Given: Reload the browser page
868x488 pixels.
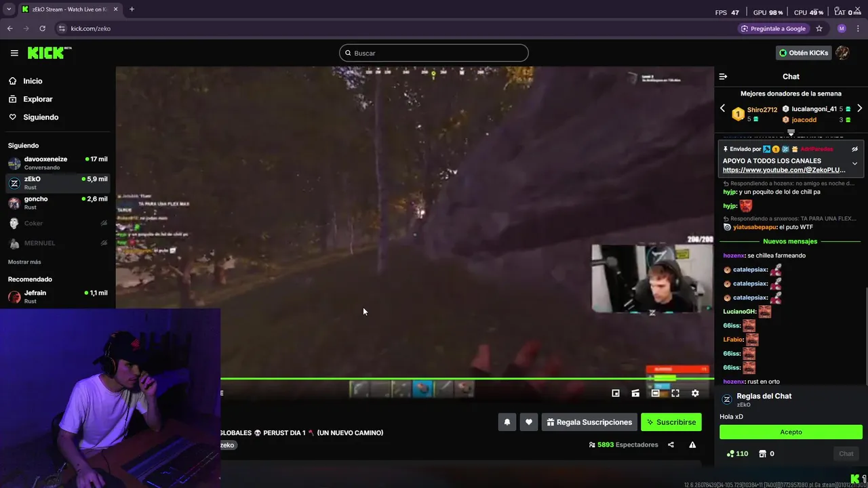Looking at the screenshot, I should 42,28.
